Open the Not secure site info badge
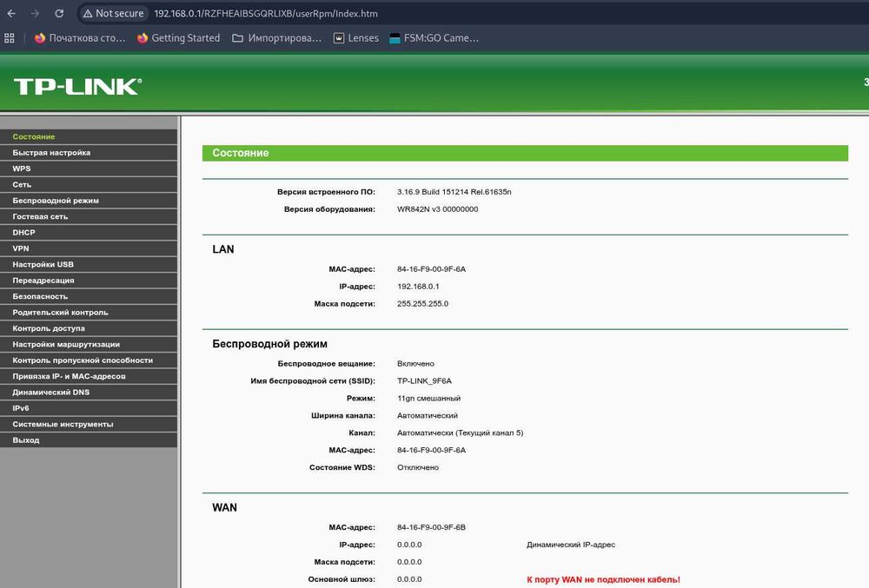 (x=113, y=13)
